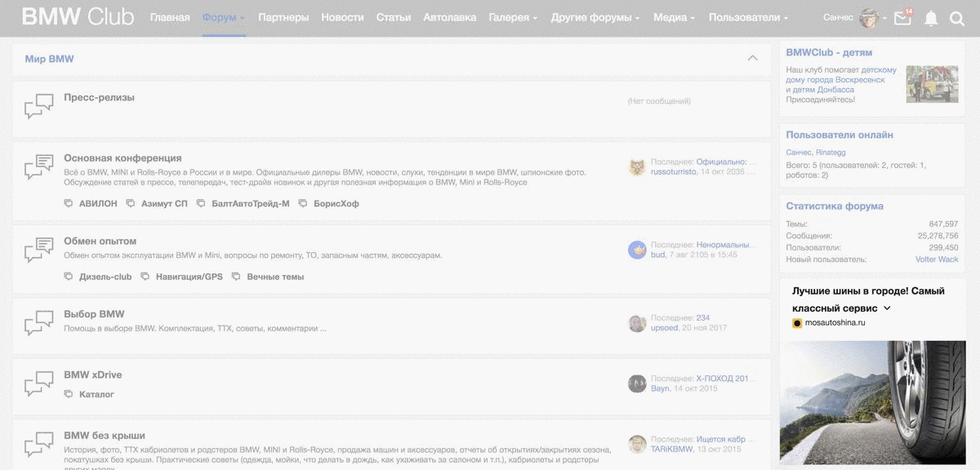
Task: Open the Выбор BMW forum
Action: pos(94,313)
